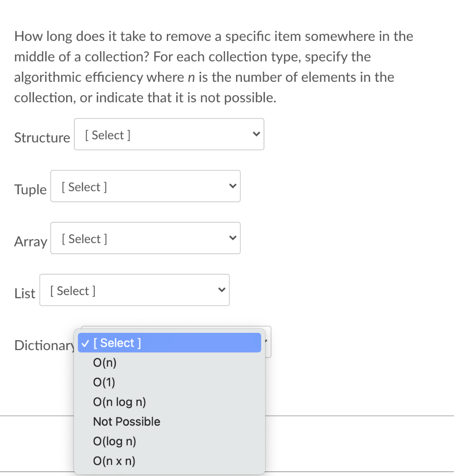Click the Structure dropdown chevron arrow
The image size is (454, 476).
coord(256,134)
